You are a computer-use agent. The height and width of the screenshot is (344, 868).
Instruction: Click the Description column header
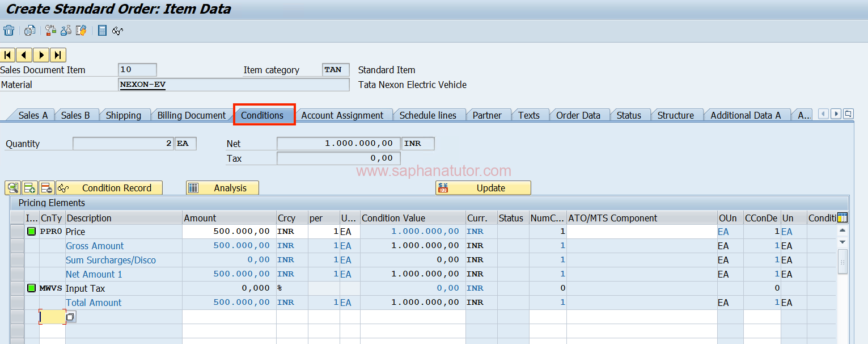[x=124, y=218]
